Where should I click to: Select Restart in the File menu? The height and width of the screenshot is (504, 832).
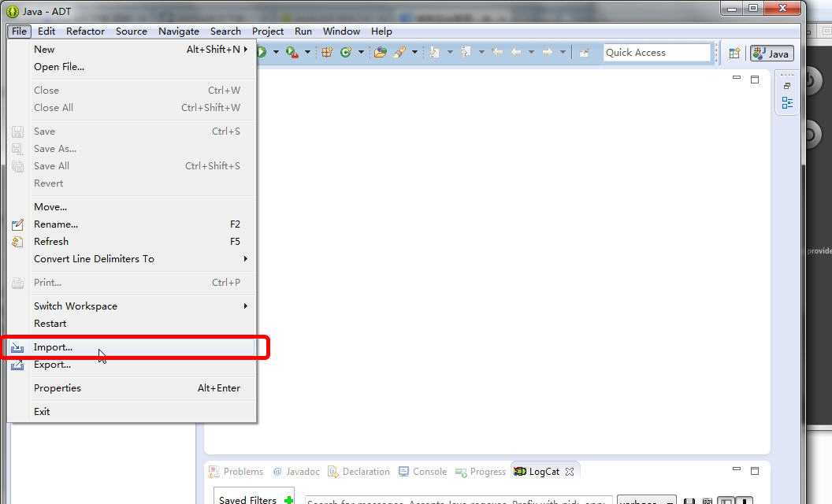point(132,324)
